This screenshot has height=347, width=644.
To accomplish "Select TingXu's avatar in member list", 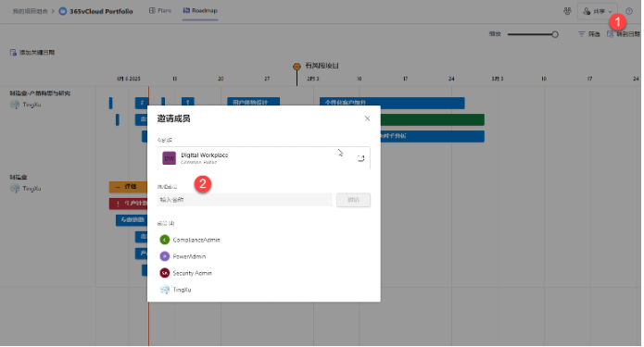I will 165,291.
